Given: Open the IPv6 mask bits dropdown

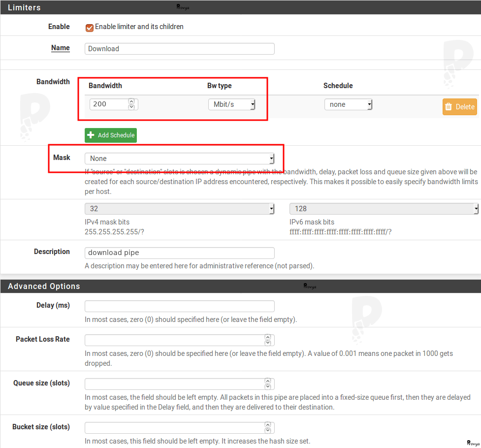Looking at the screenshot, I should point(384,209).
